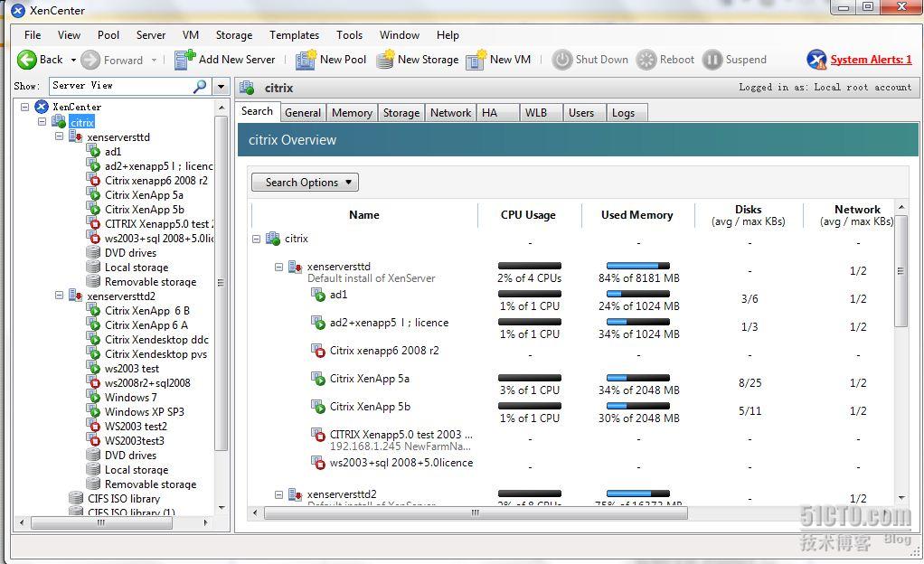Click the Add New Server icon
The image size is (924, 564).
click(x=184, y=60)
